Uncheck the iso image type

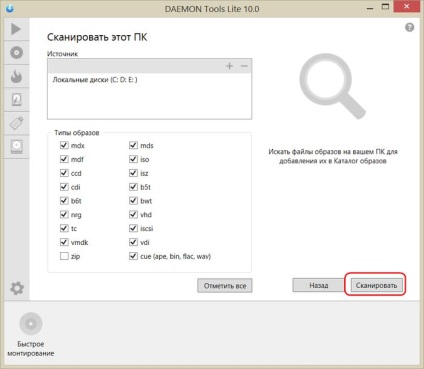pyautogui.click(x=133, y=159)
